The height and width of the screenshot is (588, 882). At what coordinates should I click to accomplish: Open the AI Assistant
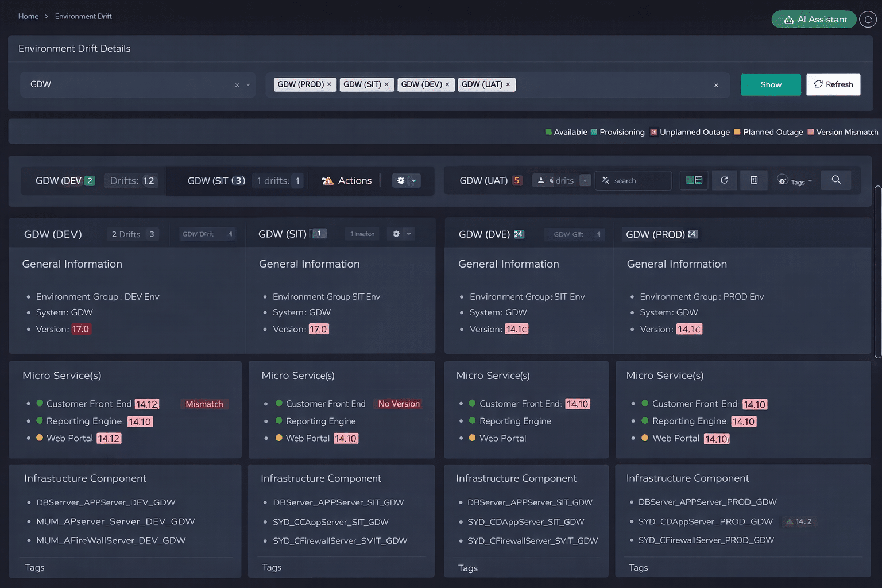point(814,20)
